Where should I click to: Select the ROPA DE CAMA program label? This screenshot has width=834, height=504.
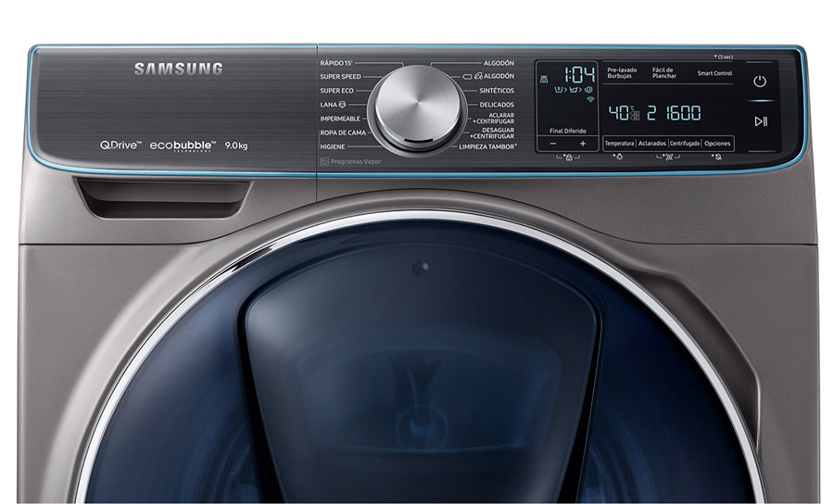[x=343, y=132]
